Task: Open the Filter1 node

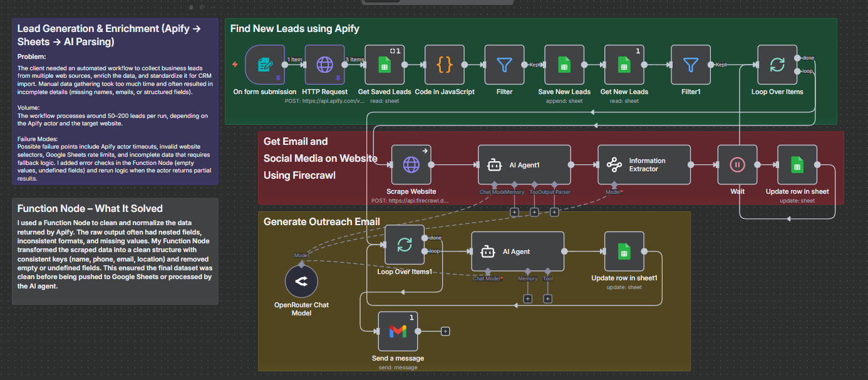Action: (x=691, y=65)
